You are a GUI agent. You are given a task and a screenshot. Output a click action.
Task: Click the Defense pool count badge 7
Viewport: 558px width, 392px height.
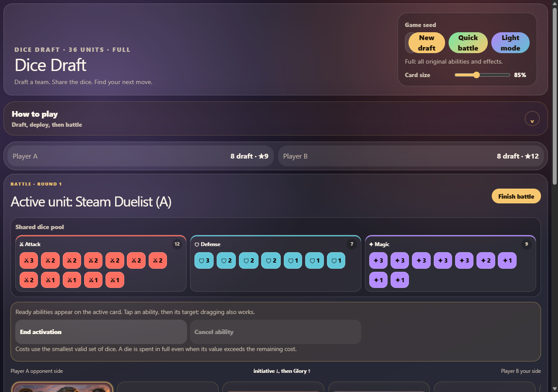pos(352,244)
